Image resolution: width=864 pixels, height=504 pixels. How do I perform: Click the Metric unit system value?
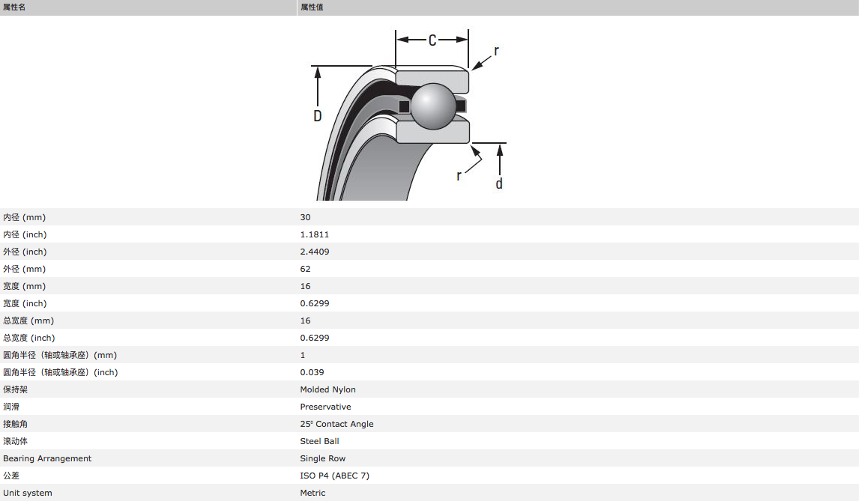pos(312,493)
